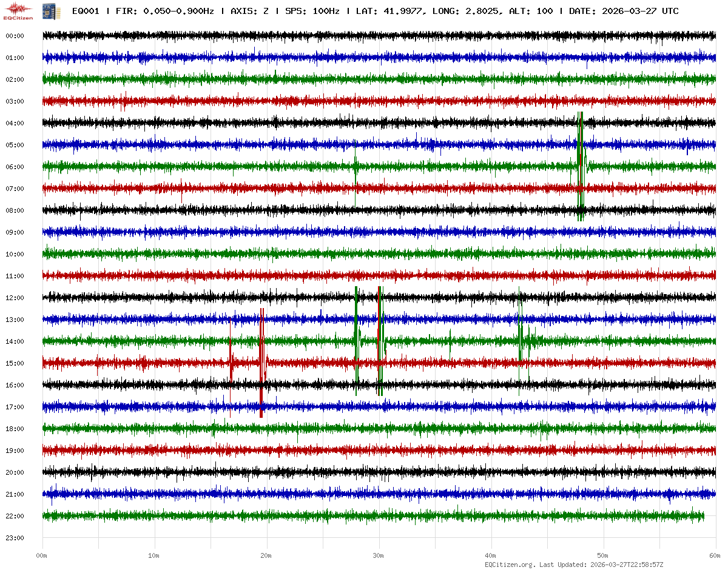Click the FIR 0.050-0.900Hz filter label
The width and height of the screenshot is (728, 570).
[164, 11]
